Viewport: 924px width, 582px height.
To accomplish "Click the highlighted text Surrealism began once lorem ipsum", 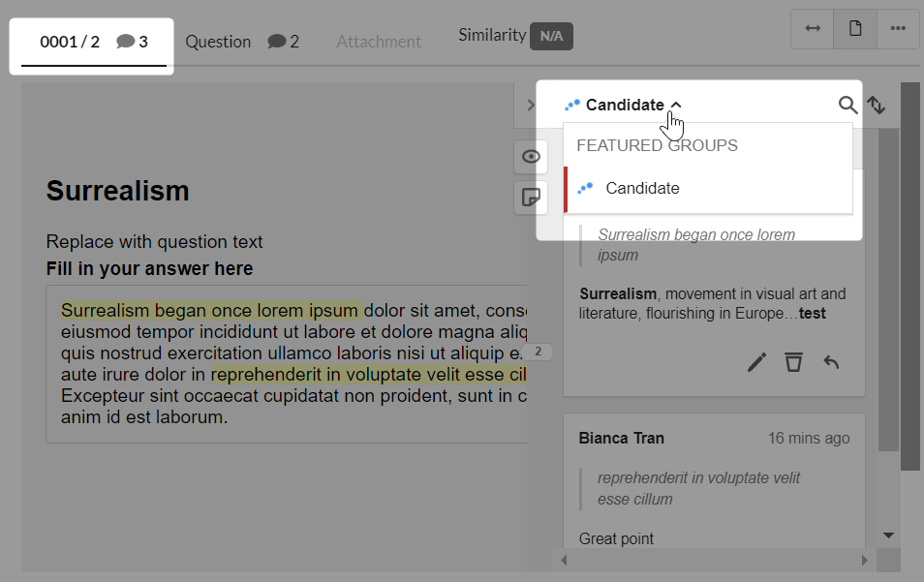I will [x=210, y=311].
